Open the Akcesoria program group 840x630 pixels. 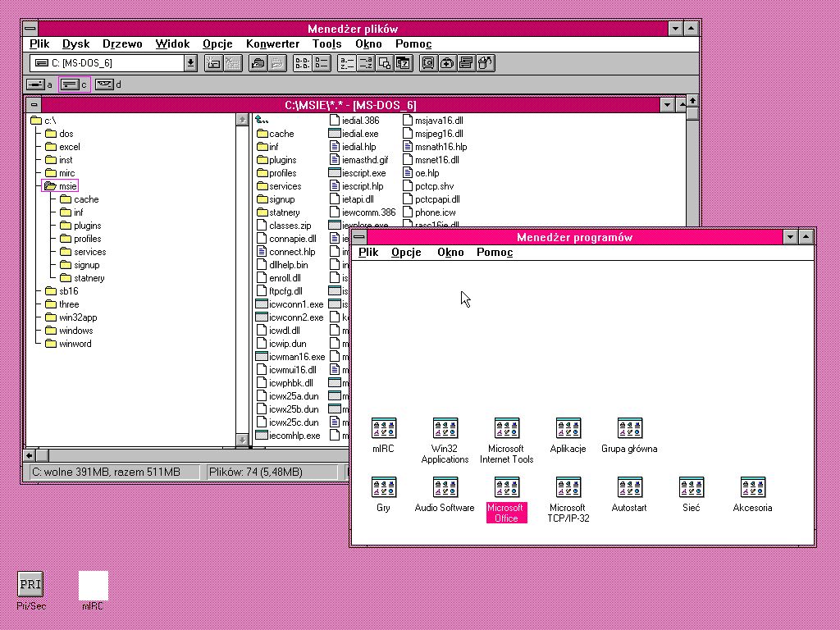(752, 486)
